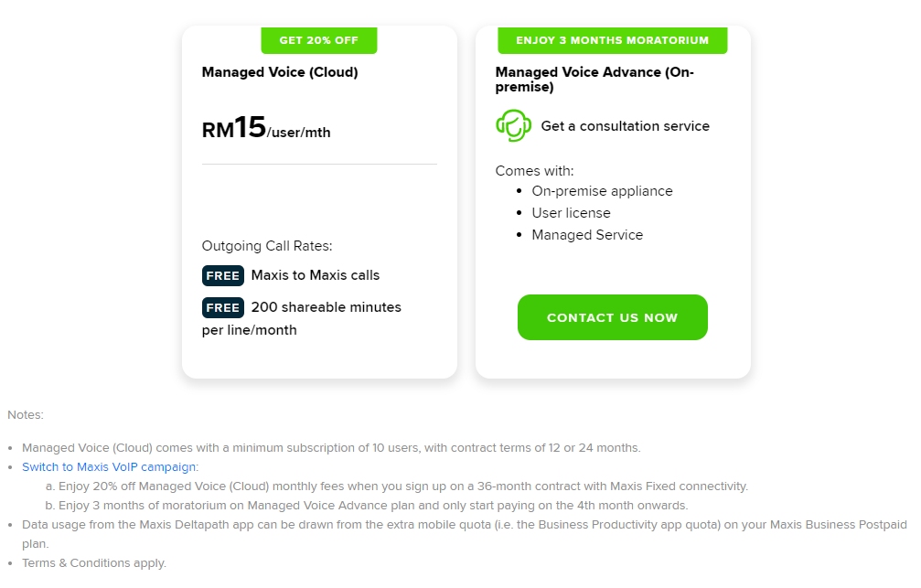Click the 200 shareable minutes text
Image resolution: width=921 pixels, height=588 pixels.
pyautogui.click(x=326, y=307)
